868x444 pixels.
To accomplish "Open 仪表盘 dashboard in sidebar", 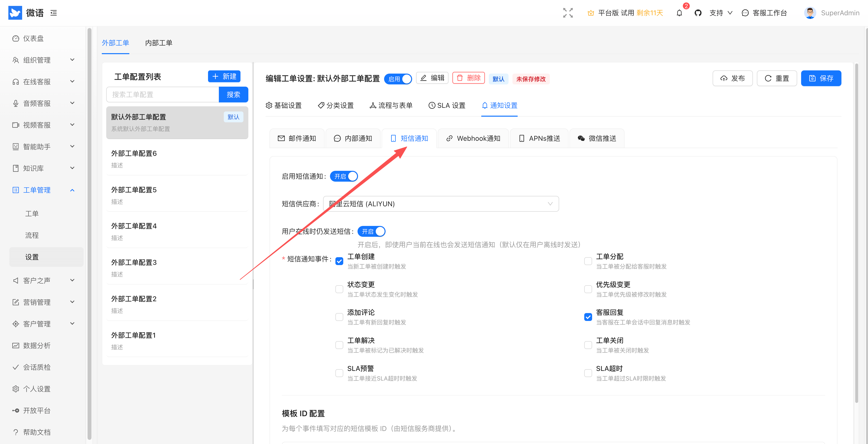I will point(33,38).
